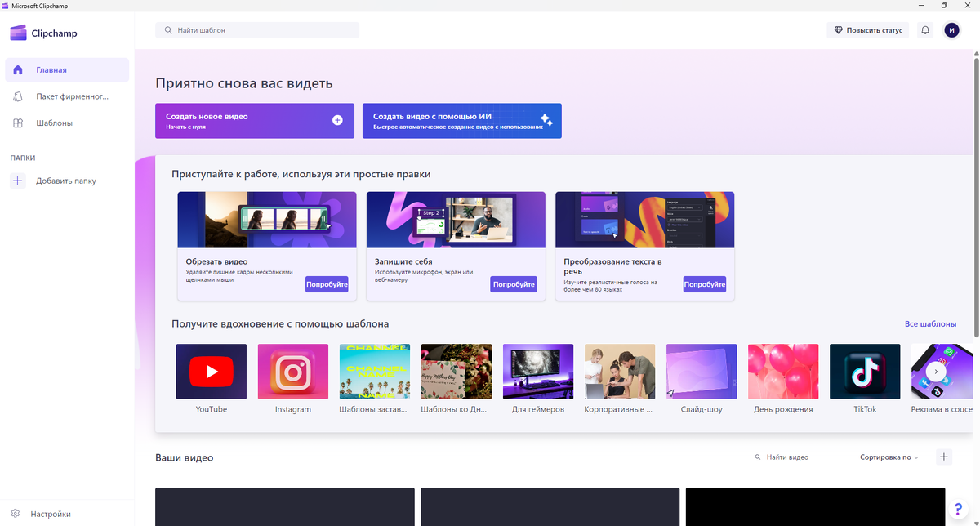The height and width of the screenshot is (526, 980).
Task: Expand the Сортировка по dropdown
Action: pyautogui.click(x=889, y=457)
